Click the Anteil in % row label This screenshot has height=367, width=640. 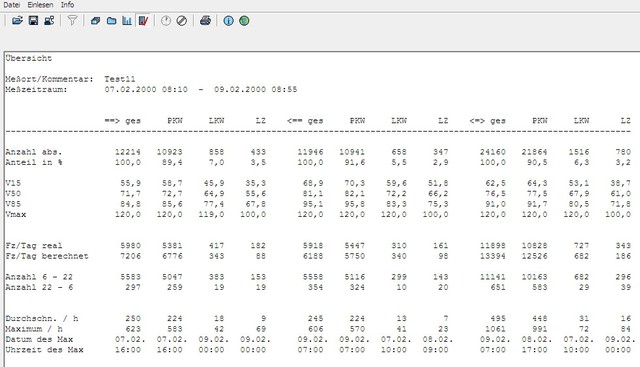(34, 162)
